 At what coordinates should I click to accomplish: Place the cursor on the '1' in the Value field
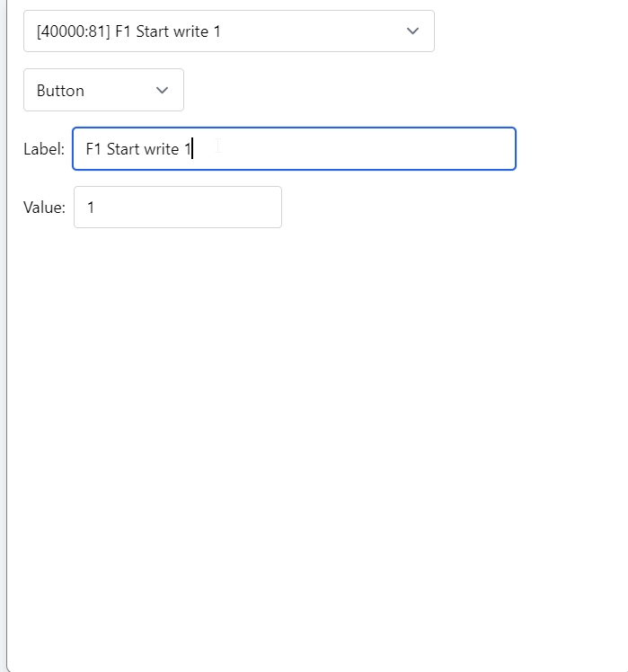(91, 208)
